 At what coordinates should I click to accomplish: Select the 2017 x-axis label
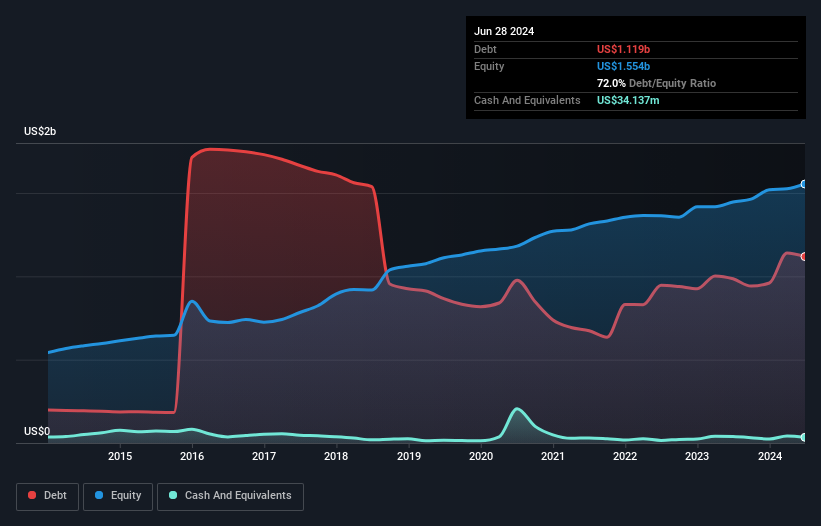[x=264, y=456]
